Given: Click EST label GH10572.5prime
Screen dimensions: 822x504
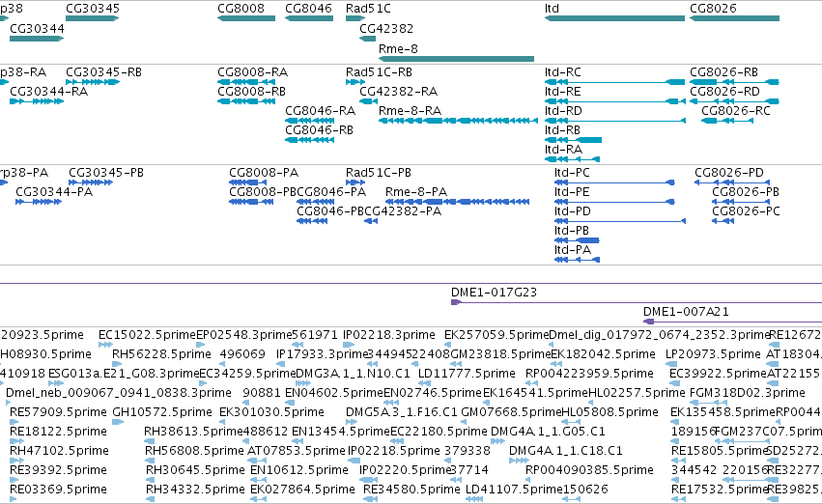Looking at the screenshot, I should 162,412.
